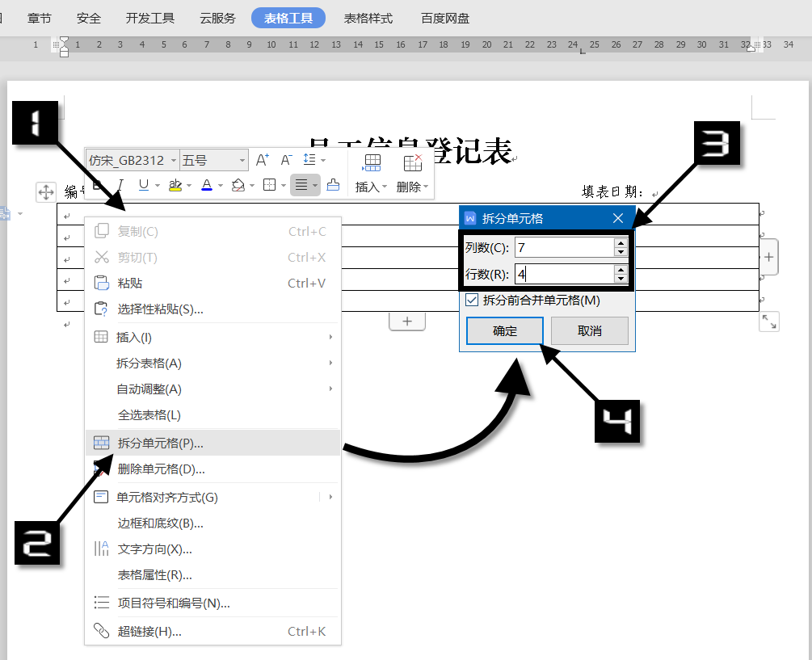
Task: Expand the Split Table (拆分表格) submenu arrow
Action: tap(330, 363)
